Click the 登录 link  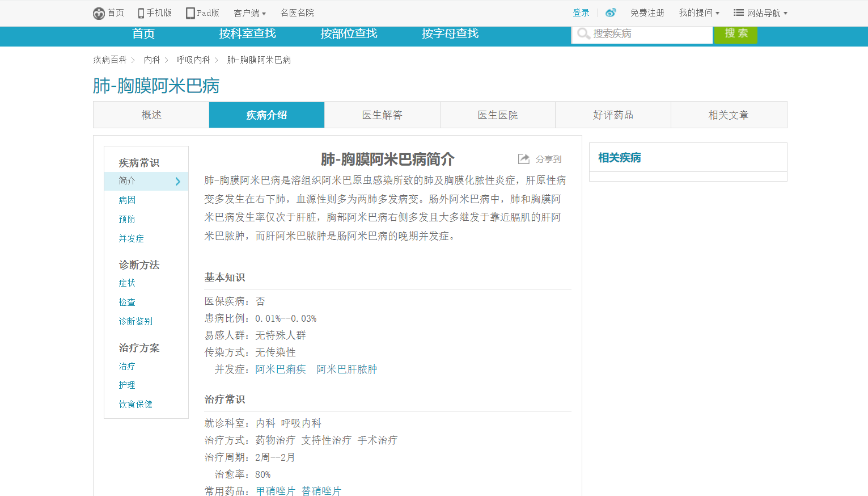581,12
